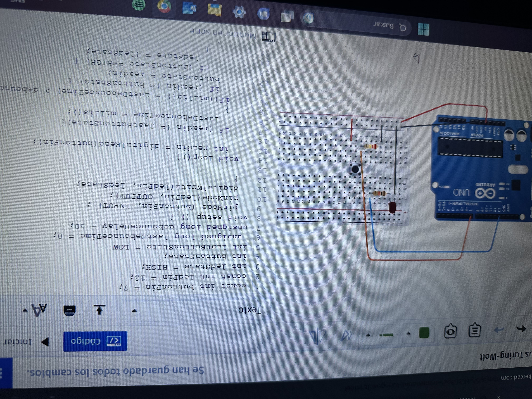Open the debugger icon in code panel

(x=70, y=310)
